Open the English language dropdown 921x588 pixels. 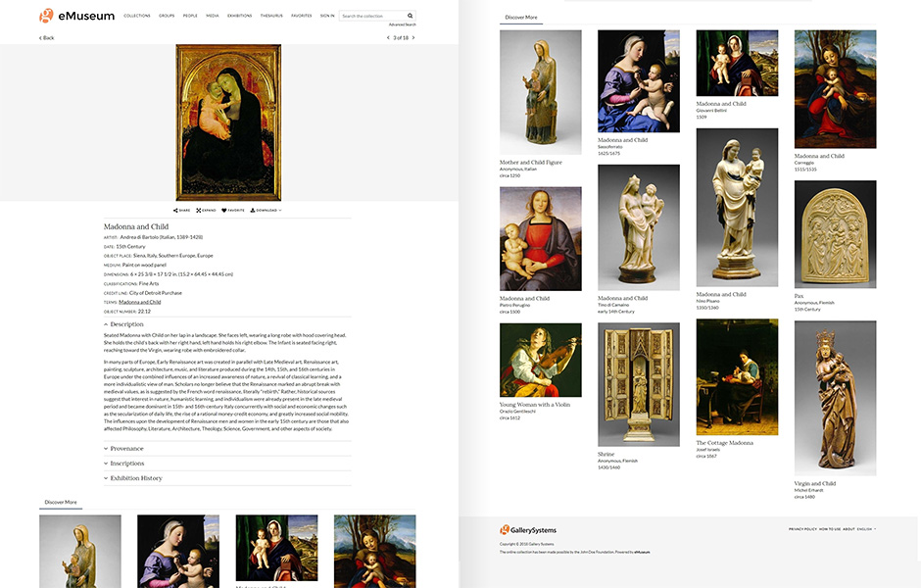pyautogui.click(x=866, y=529)
